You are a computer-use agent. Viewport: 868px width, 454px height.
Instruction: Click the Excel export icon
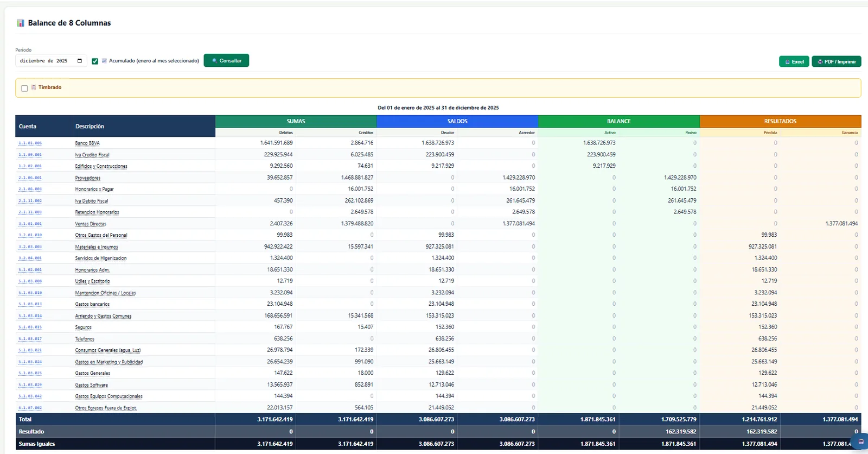tap(788, 62)
